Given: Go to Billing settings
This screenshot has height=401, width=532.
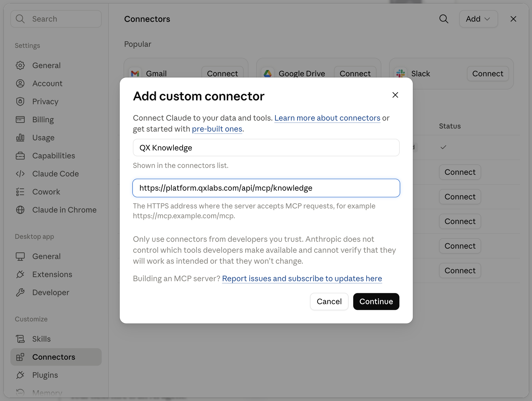Looking at the screenshot, I should (x=56, y=120).
